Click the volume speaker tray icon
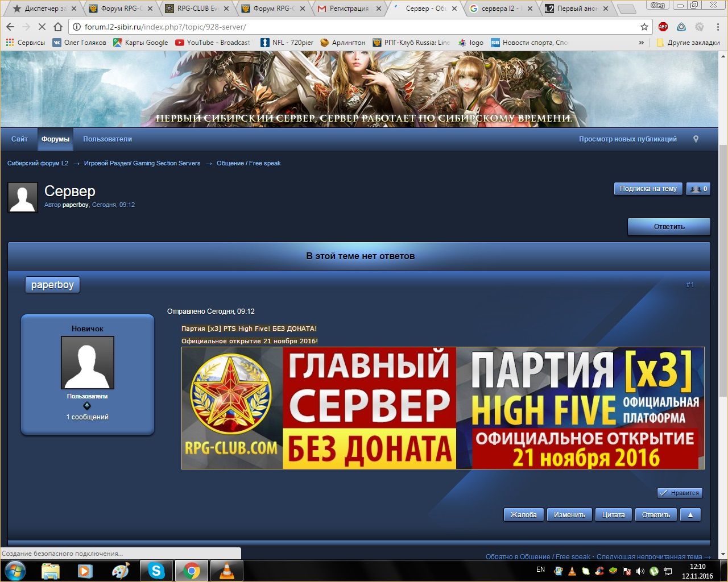The width and height of the screenshot is (728, 582). (640, 571)
